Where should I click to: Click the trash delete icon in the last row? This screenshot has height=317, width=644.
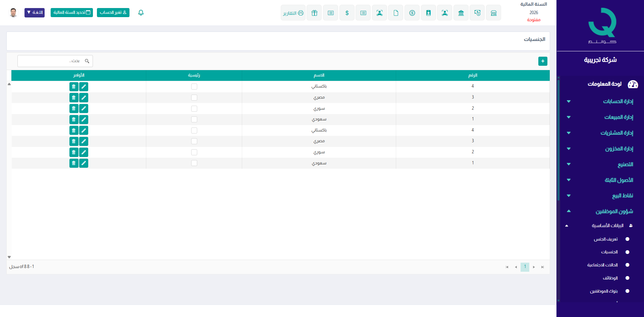click(x=74, y=163)
